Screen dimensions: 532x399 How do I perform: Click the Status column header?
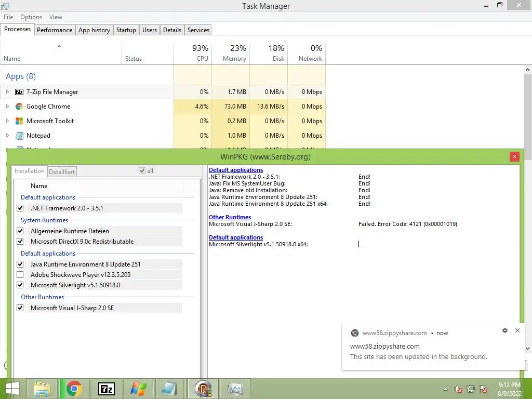pos(148,54)
